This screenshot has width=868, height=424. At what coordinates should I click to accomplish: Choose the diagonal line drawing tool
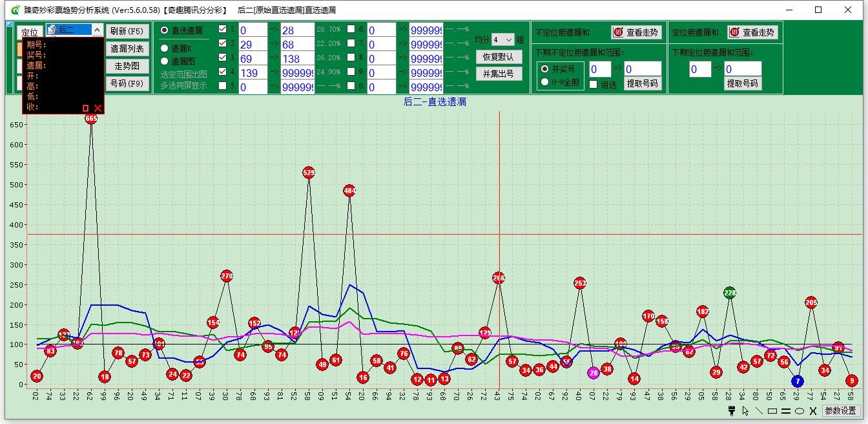click(x=759, y=411)
